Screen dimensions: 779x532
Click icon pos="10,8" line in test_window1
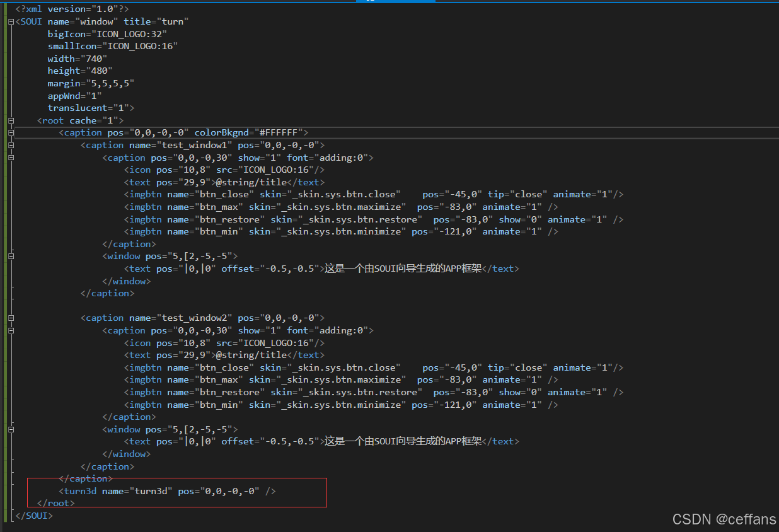[224, 170]
